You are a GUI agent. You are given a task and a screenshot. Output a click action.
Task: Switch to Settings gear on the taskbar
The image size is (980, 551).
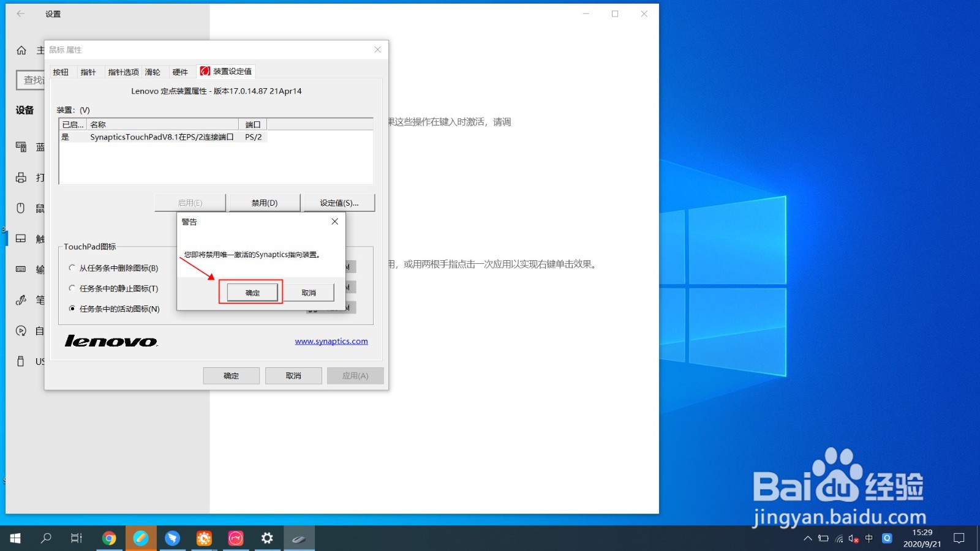point(267,538)
